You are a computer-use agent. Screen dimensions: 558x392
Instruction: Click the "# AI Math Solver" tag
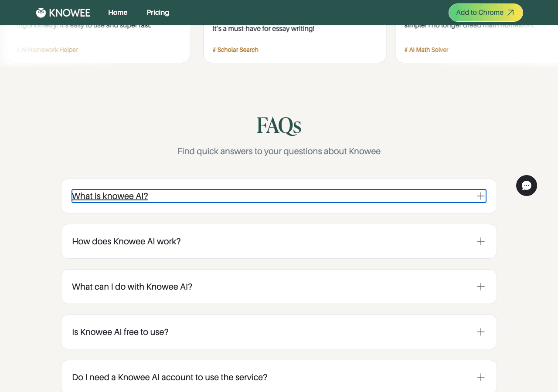[x=426, y=50]
